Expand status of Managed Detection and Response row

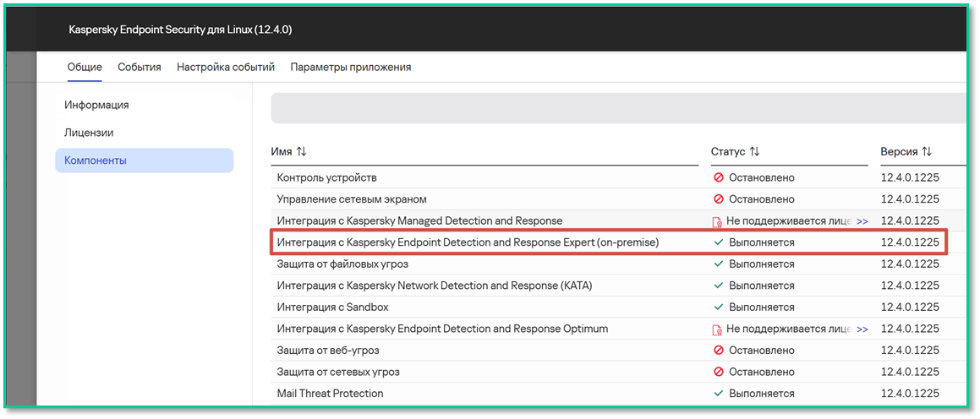pos(862,221)
